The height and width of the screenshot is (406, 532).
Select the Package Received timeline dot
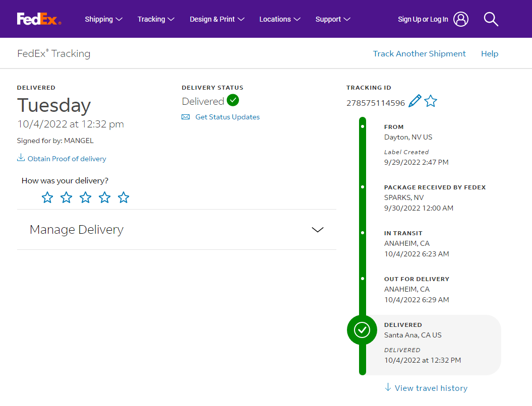[x=363, y=187]
